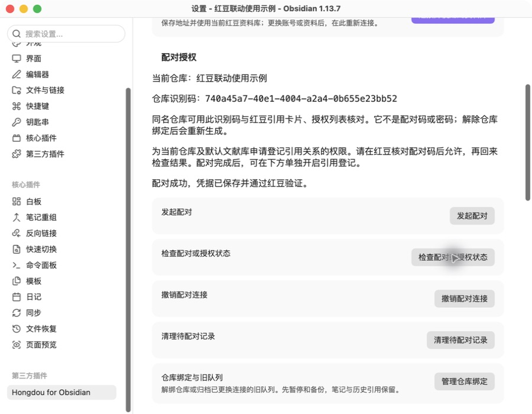Click the 界面 monitor icon
The image size is (532, 414).
tap(17, 59)
